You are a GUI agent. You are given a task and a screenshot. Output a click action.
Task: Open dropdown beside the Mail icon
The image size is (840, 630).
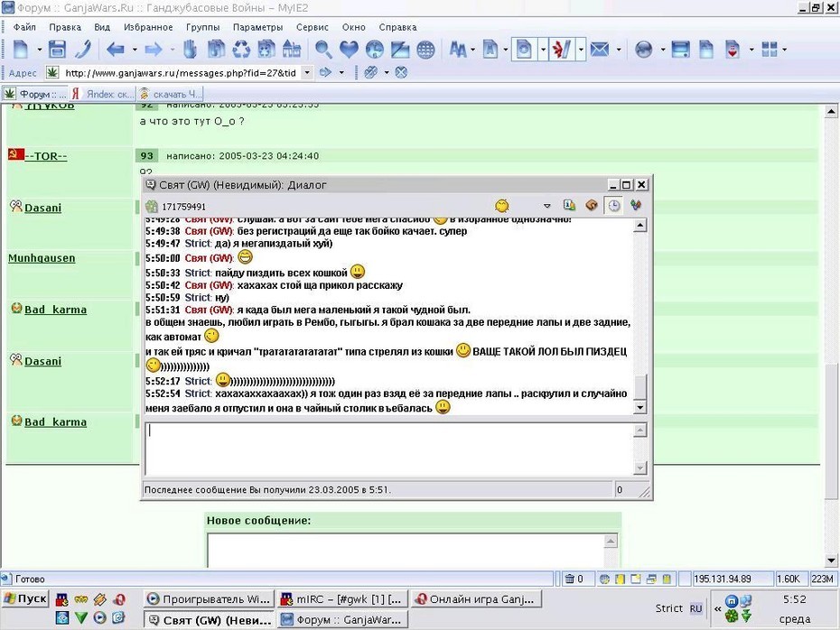click(619, 50)
